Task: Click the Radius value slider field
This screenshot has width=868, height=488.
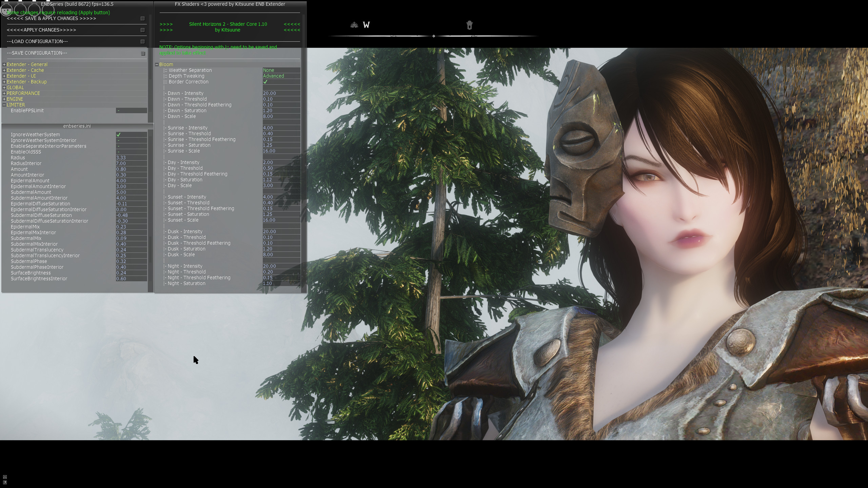Action: [x=131, y=158]
